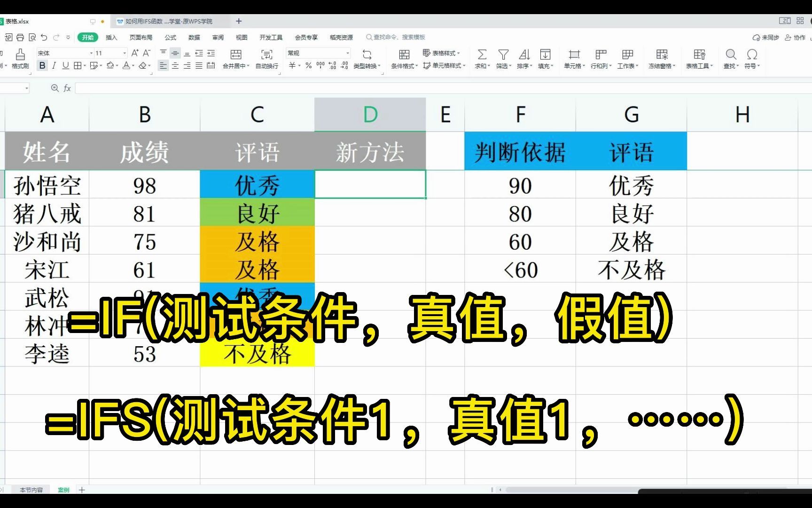Click the Insert Function fx icon
Viewport: 812px width, 508px height.
click(67, 88)
